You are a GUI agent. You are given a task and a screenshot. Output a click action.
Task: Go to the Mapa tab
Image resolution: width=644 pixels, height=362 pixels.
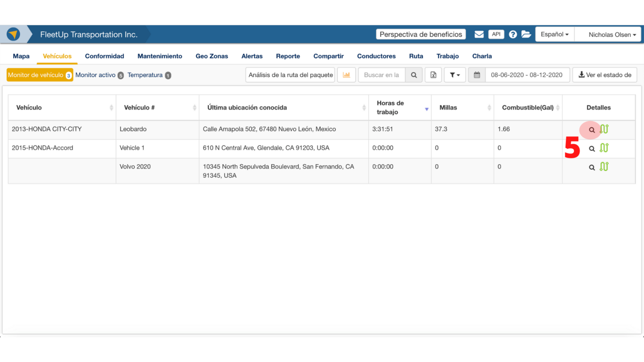coord(21,56)
